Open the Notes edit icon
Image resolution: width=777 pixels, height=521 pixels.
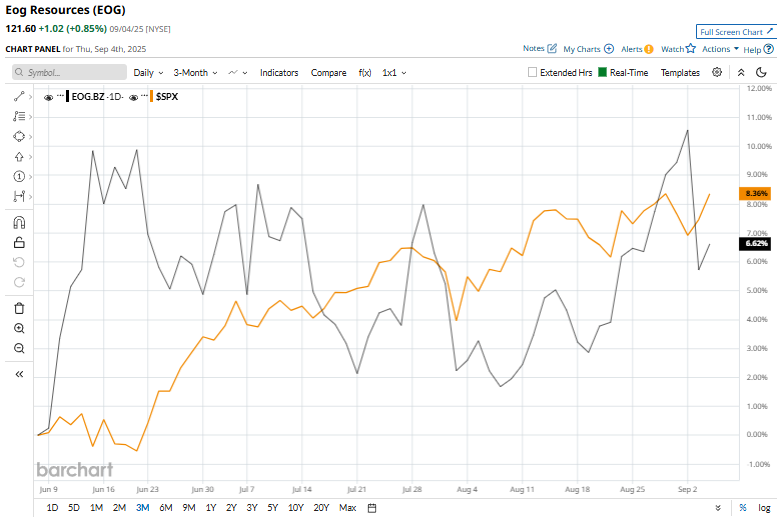(x=552, y=49)
